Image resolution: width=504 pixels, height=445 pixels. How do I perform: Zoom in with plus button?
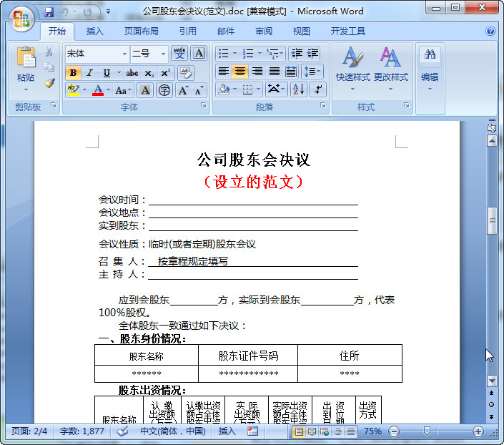[x=478, y=431]
